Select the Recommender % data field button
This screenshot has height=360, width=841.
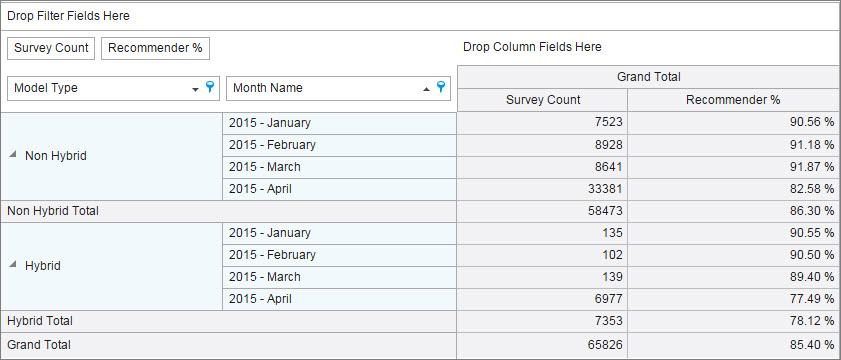(156, 48)
